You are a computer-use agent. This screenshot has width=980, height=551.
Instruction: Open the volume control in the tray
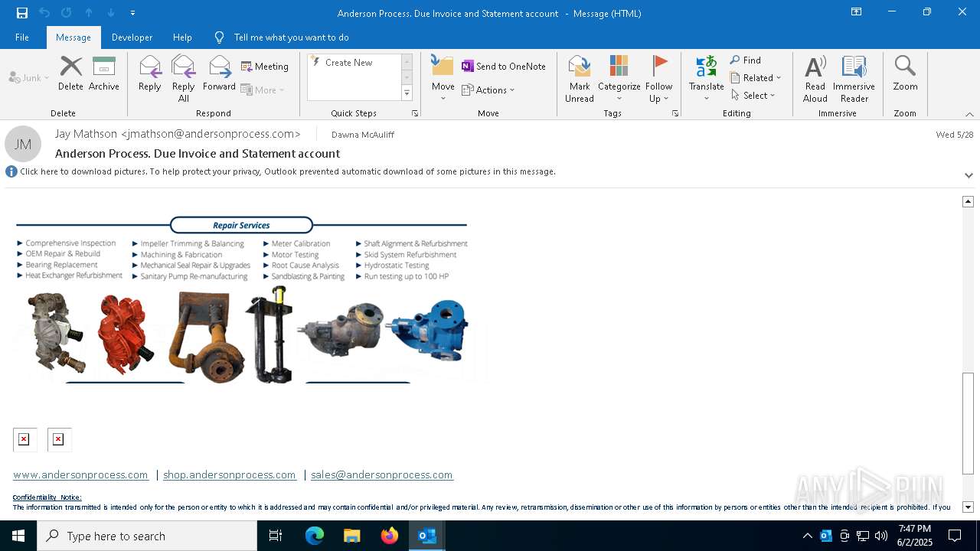(881, 536)
